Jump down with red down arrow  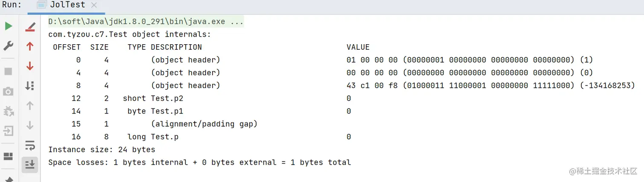(x=30, y=66)
